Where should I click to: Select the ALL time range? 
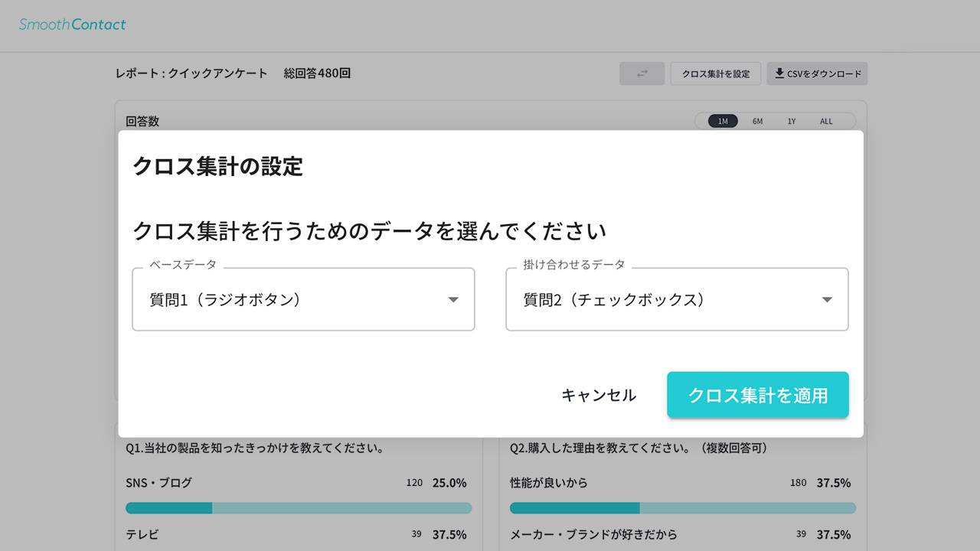[x=826, y=121]
